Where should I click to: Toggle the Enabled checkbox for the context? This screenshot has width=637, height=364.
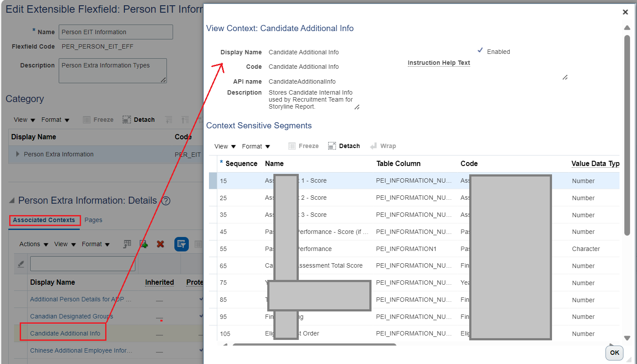(x=481, y=51)
